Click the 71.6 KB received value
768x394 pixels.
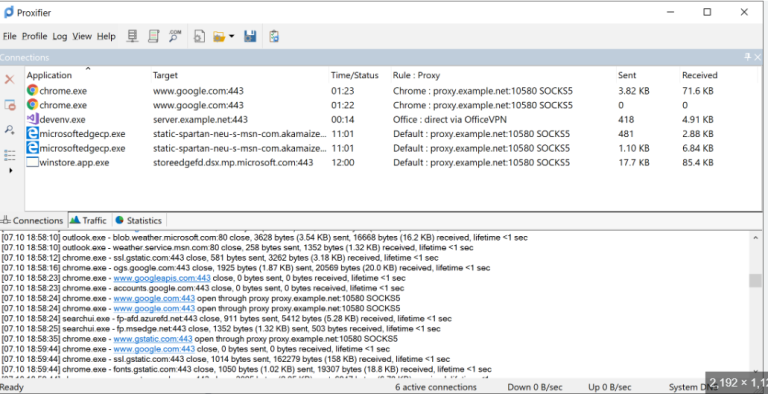[x=697, y=91]
